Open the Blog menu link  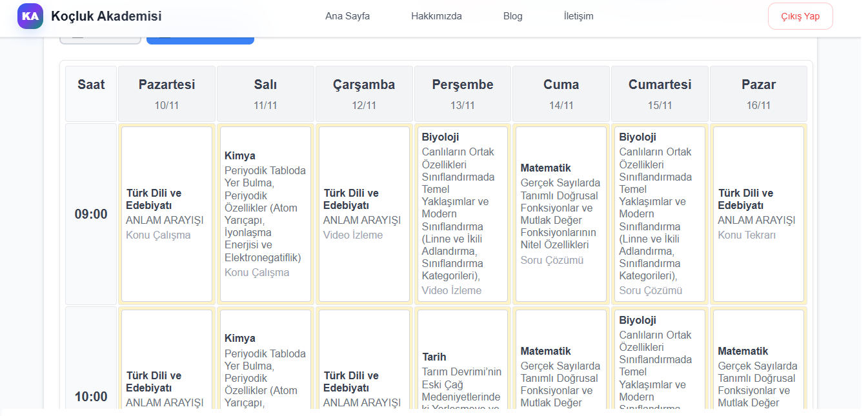pyautogui.click(x=512, y=16)
